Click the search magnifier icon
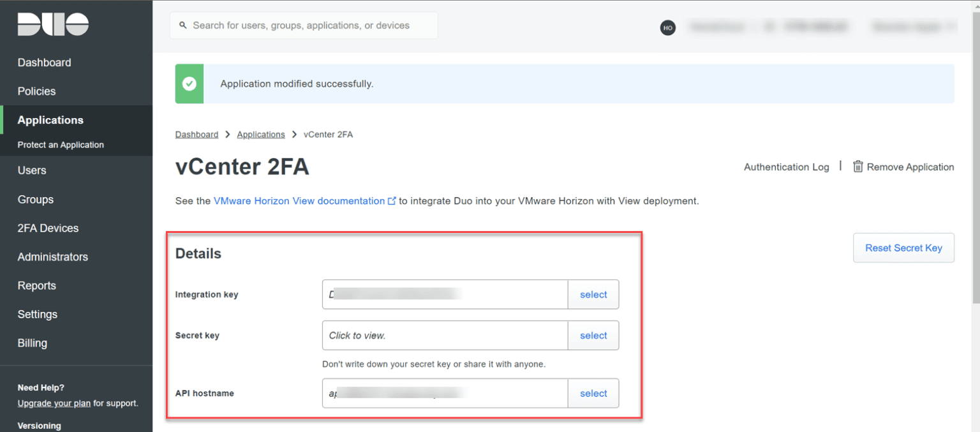The image size is (980, 432). coord(183,26)
